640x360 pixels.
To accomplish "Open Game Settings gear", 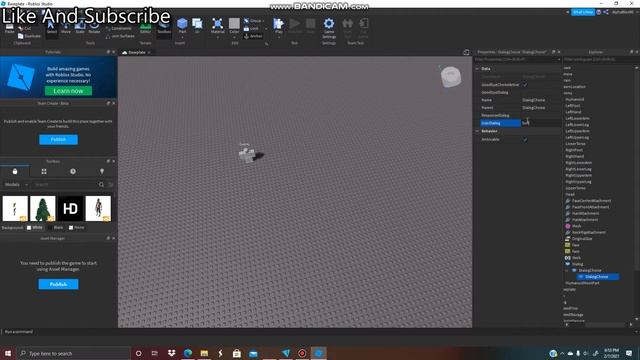I will 329,23.
